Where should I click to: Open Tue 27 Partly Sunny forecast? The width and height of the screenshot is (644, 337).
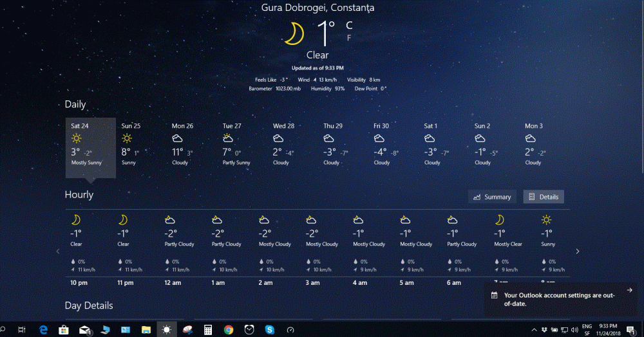236,147
